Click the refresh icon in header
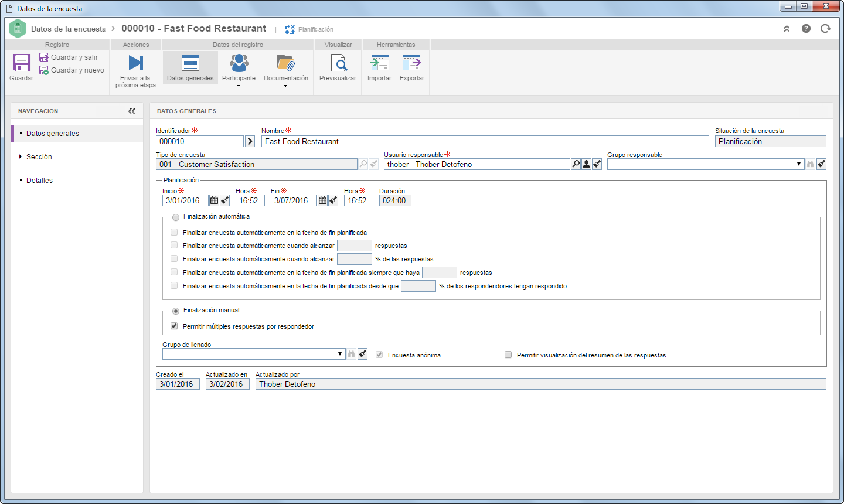 pos(825,29)
